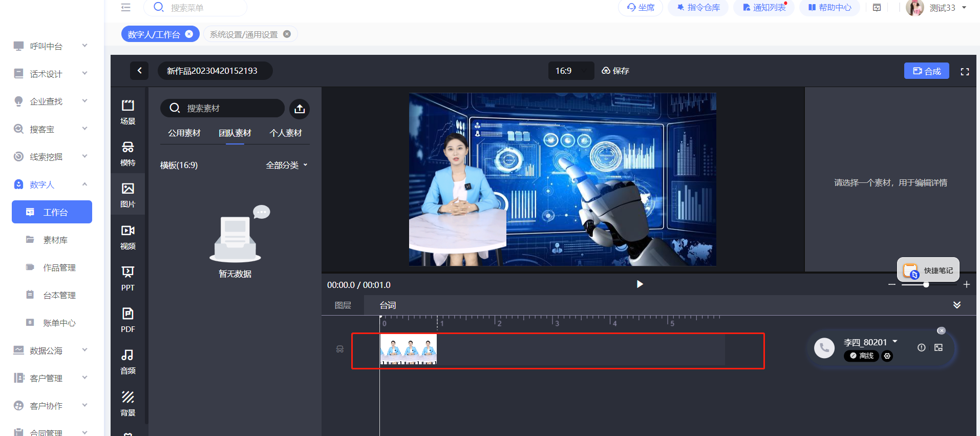Zoom out the timeline with minus icon
This screenshot has width=980, height=436.
892,284
